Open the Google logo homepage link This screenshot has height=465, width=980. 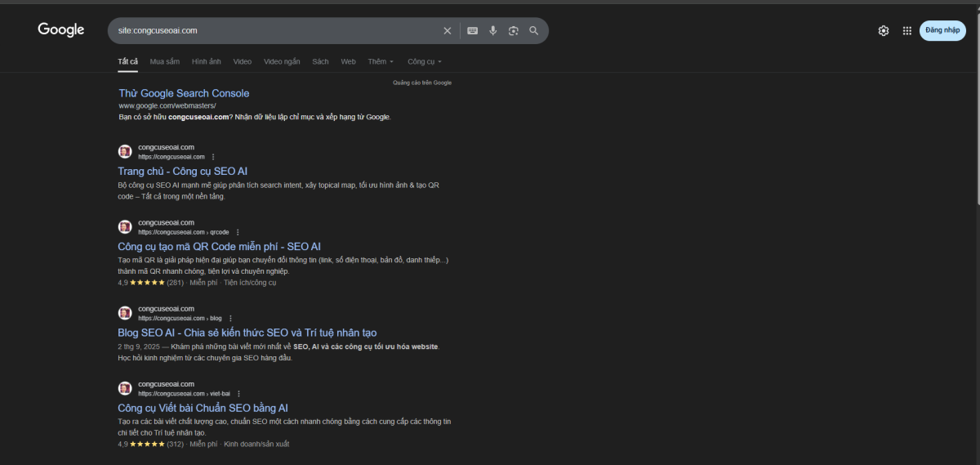[x=61, y=30]
